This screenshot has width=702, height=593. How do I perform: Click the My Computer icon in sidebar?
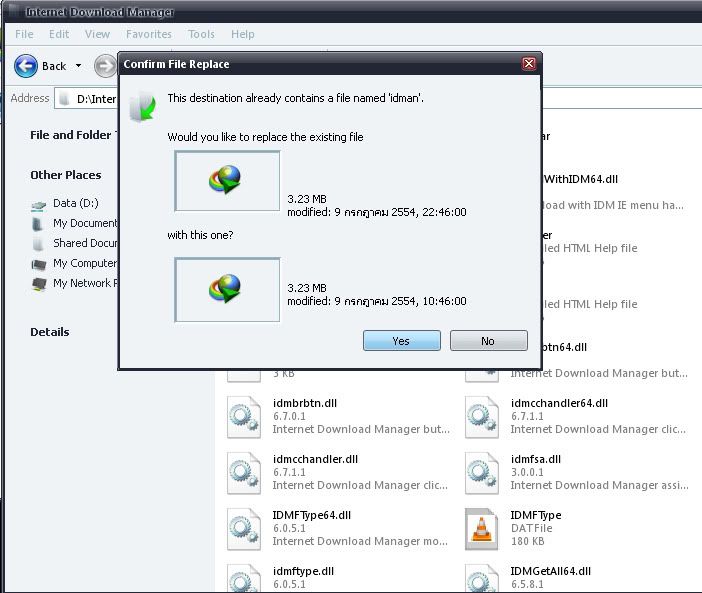39,265
